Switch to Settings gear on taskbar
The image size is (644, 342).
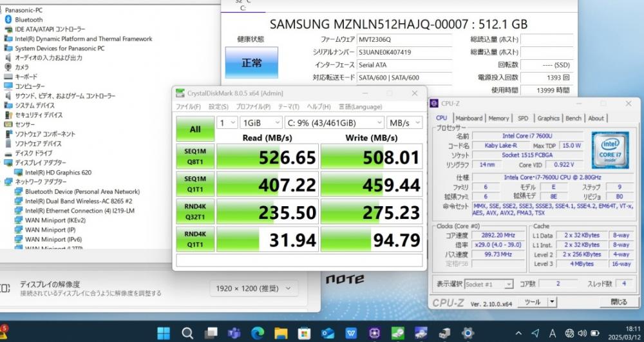coord(468,333)
